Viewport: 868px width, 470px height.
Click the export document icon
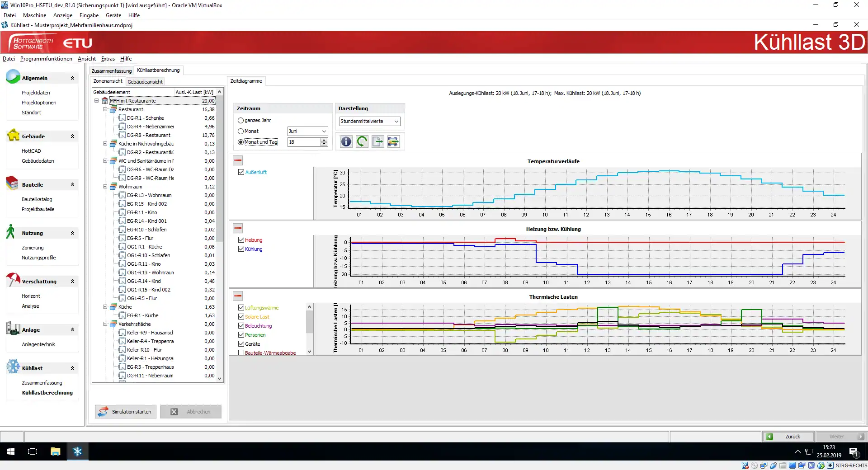pyautogui.click(x=377, y=142)
